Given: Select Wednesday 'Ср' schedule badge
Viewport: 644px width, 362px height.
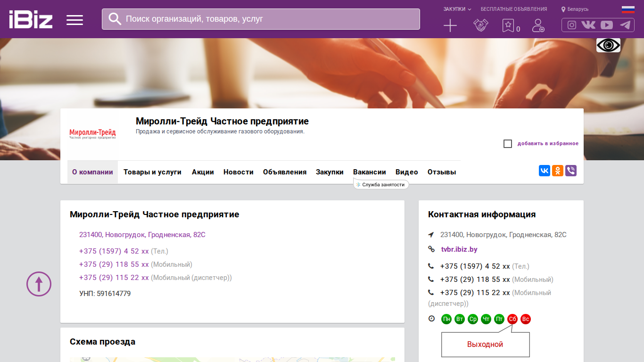Looking at the screenshot, I should tap(473, 319).
